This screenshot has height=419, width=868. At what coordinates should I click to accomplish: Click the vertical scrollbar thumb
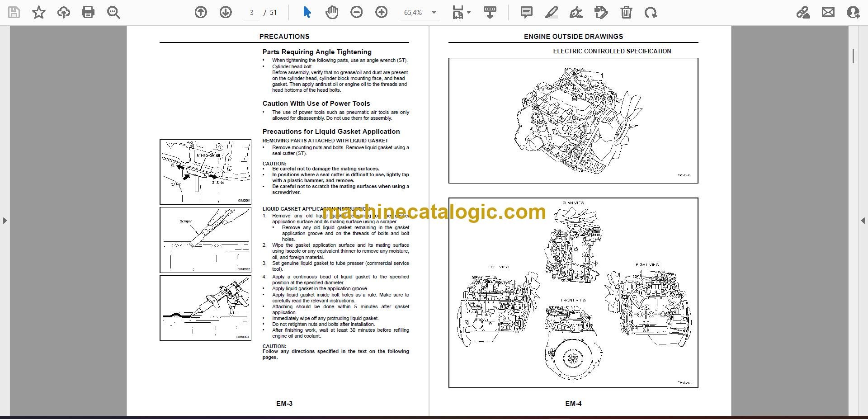point(853,56)
